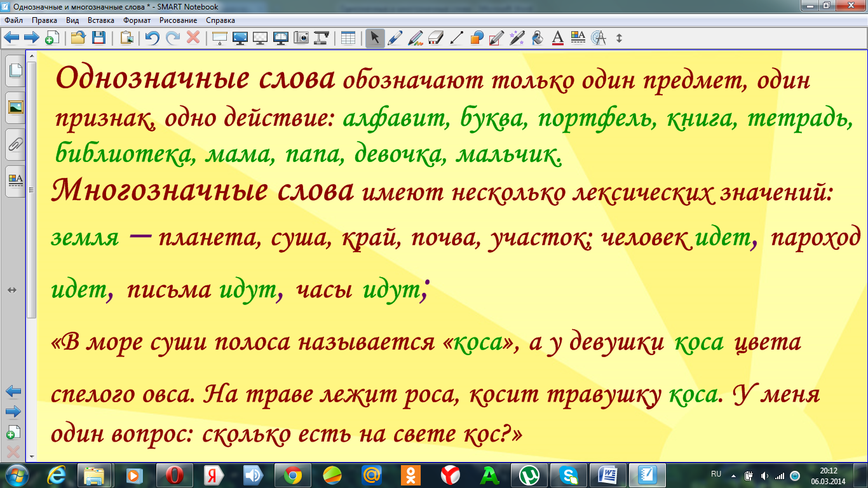Redo the last action
Image resolution: width=868 pixels, height=488 pixels.
click(x=173, y=38)
